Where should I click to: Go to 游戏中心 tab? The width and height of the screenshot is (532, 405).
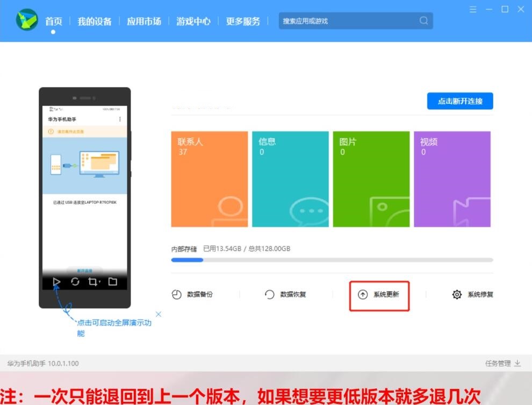pyautogui.click(x=193, y=21)
